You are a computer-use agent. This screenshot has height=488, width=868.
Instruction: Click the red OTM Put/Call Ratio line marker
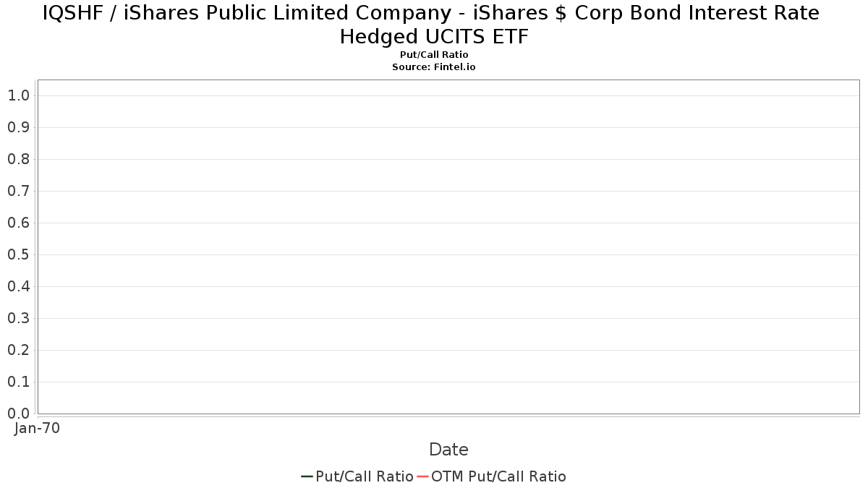pos(423,476)
